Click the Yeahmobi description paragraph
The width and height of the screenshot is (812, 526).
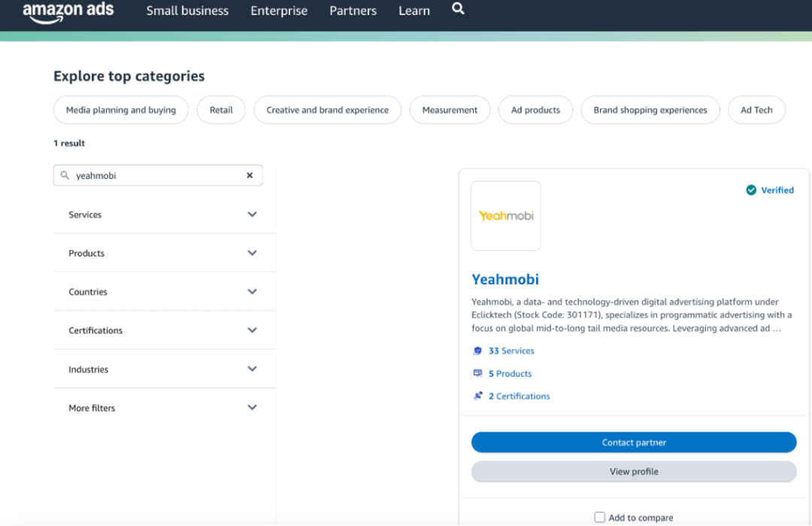632,315
